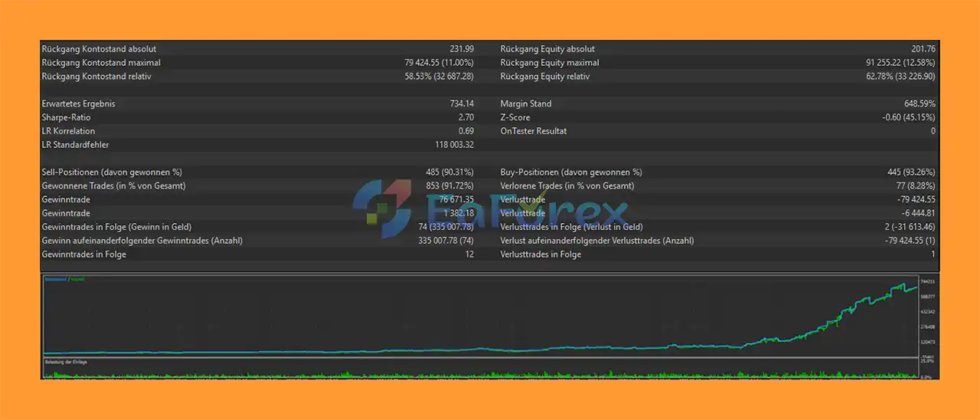The height and width of the screenshot is (420, 980).
Task: Click the chart axis value 276408
Action: [x=928, y=326]
